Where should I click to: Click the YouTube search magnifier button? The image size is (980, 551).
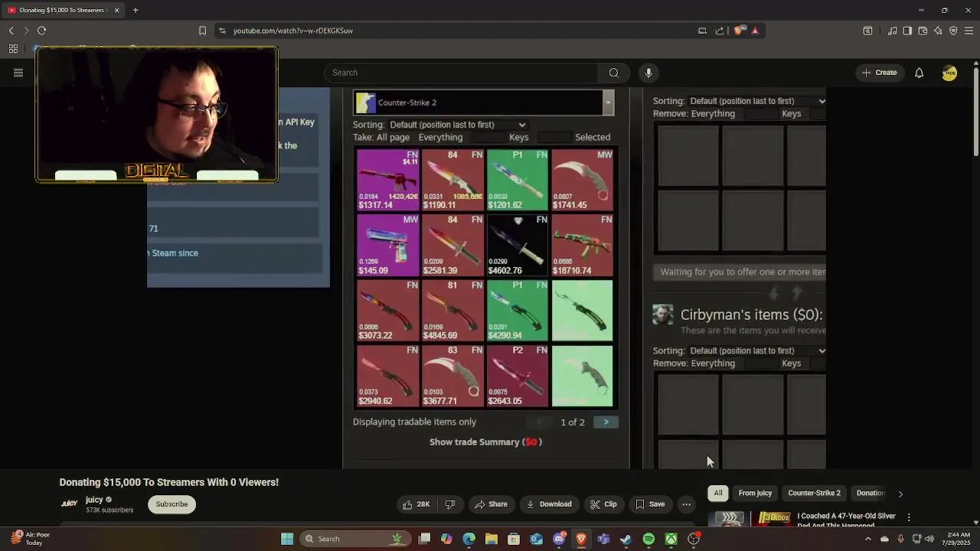click(614, 73)
